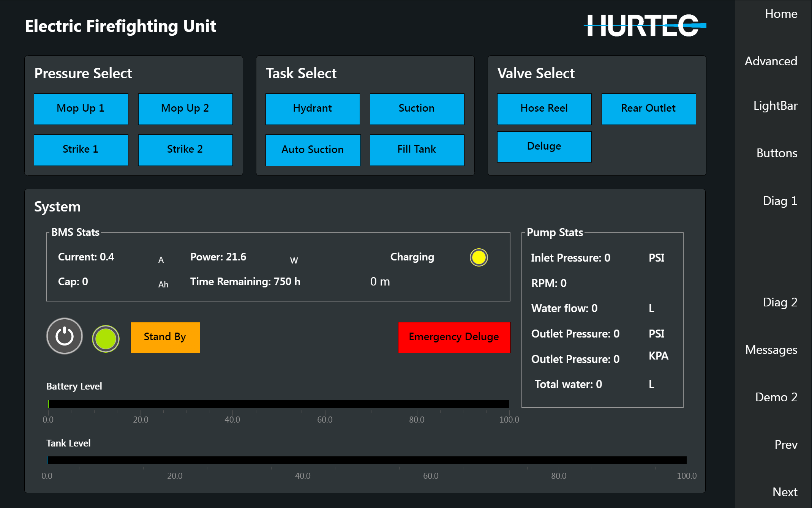This screenshot has width=812, height=508.
Task: Activate the Suction task
Action: pyautogui.click(x=417, y=109)
